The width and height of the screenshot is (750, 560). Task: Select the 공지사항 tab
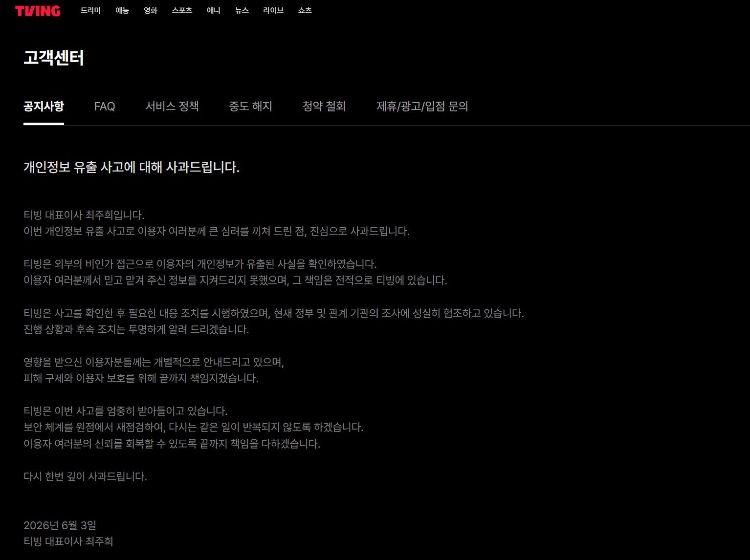point(44,107)
